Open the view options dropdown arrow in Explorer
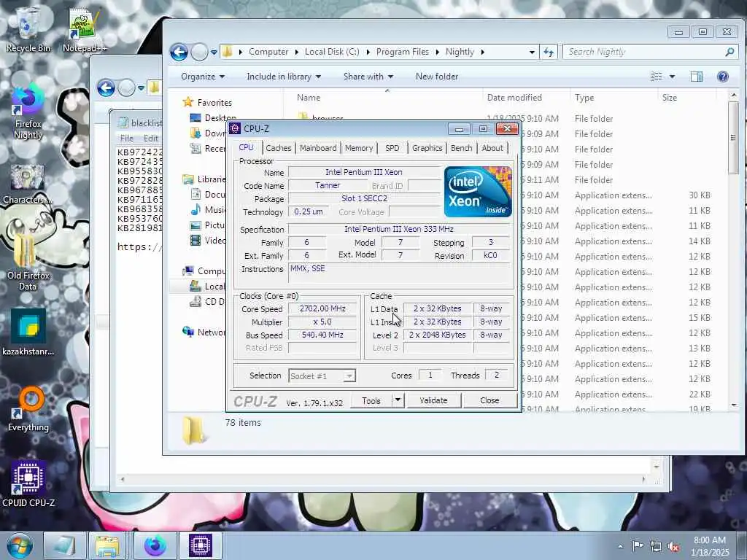 [x=672, y=76]
